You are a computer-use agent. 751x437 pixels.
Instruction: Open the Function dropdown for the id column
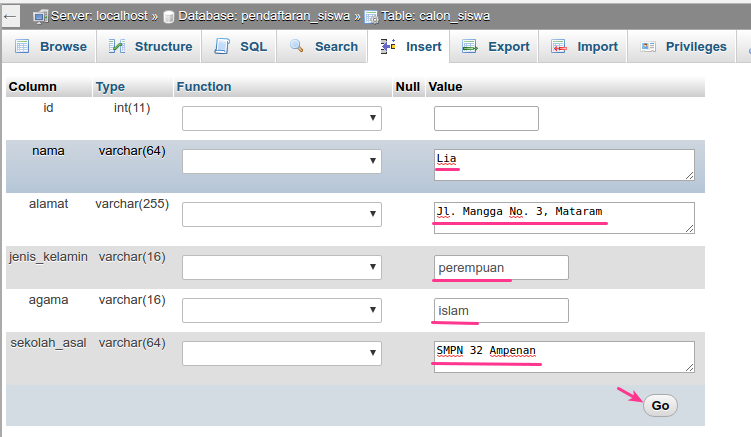pos(281,119)
